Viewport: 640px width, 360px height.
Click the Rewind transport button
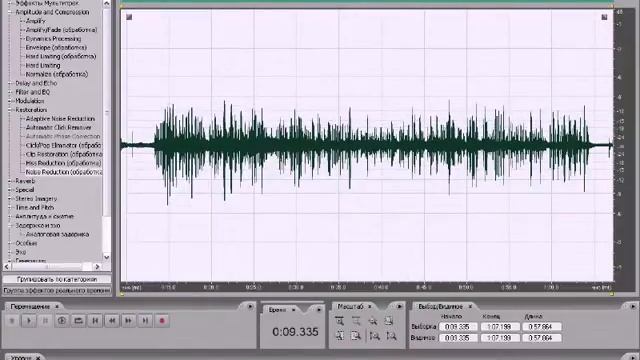pyautogui.click(x=112, y=321)
